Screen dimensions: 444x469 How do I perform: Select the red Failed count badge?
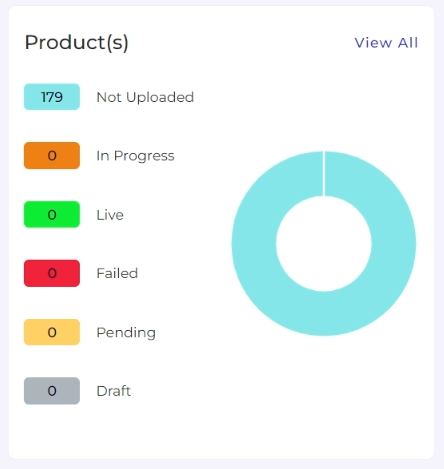click(52, 273)
